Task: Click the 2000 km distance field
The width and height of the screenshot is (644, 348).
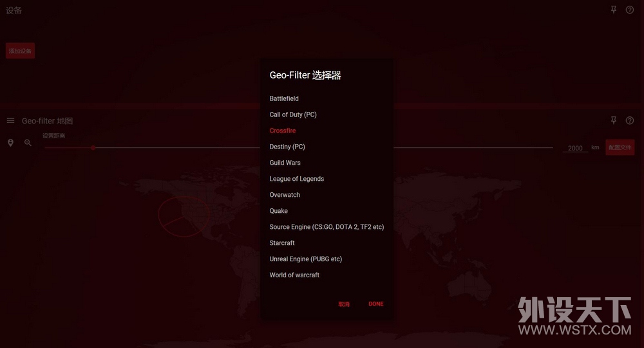Action: coord(575,148)
